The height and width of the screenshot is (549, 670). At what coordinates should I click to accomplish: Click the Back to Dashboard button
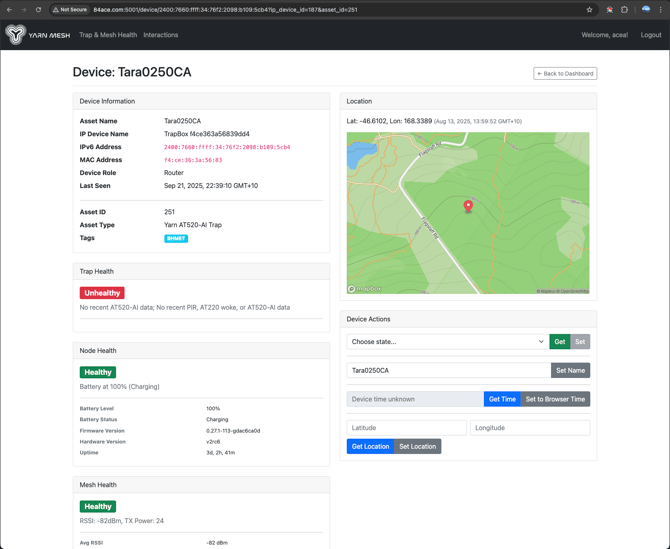click(x=565, y=73)
